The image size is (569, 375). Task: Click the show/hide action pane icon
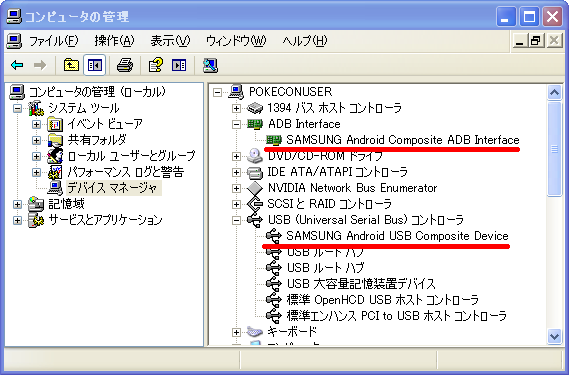[x=179, y=65]
